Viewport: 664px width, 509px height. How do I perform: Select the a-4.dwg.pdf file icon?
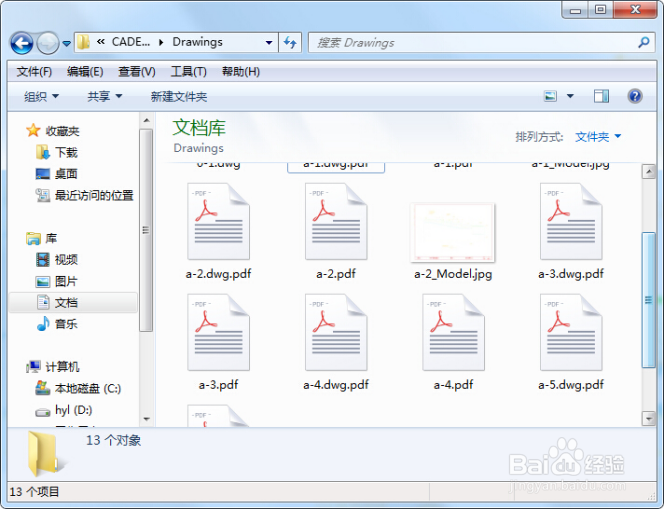[x=336, y=332]
